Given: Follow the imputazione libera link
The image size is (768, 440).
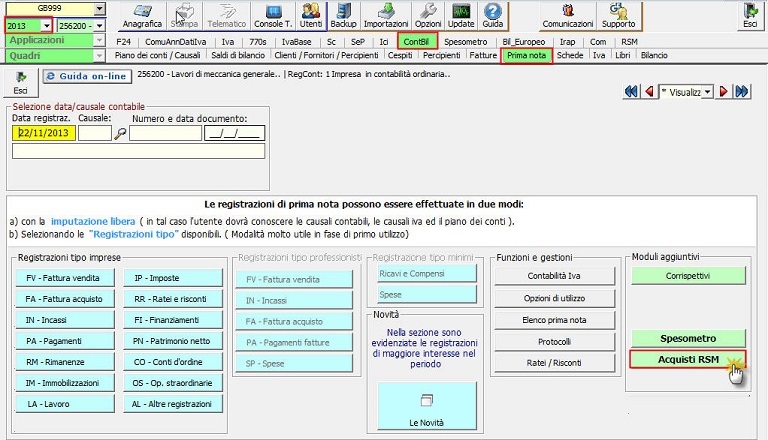Looking at the screenshot, I should [93, 221].
